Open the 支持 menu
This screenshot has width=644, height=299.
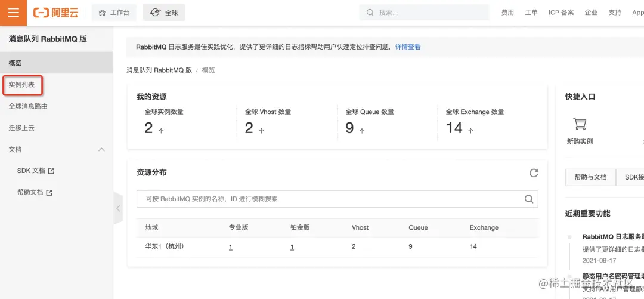pos(615,13)
